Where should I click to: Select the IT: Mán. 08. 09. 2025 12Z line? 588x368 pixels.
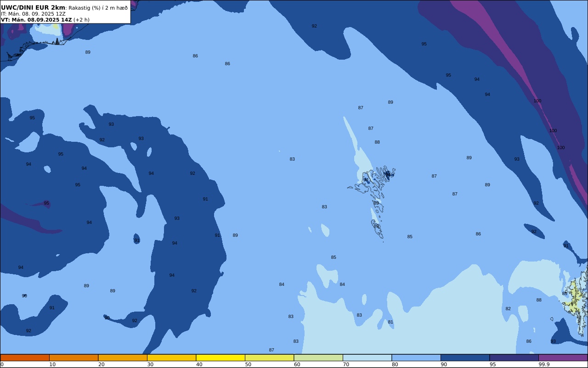33,14
